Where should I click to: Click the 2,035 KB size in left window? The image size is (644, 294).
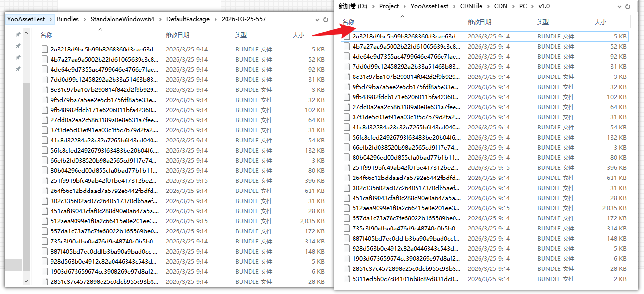(x=312, y=221)
